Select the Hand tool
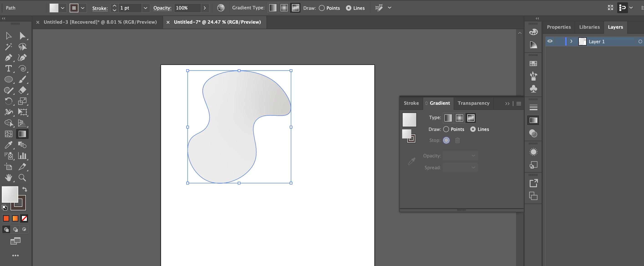The image size is (644, 266). coord(8,177)
